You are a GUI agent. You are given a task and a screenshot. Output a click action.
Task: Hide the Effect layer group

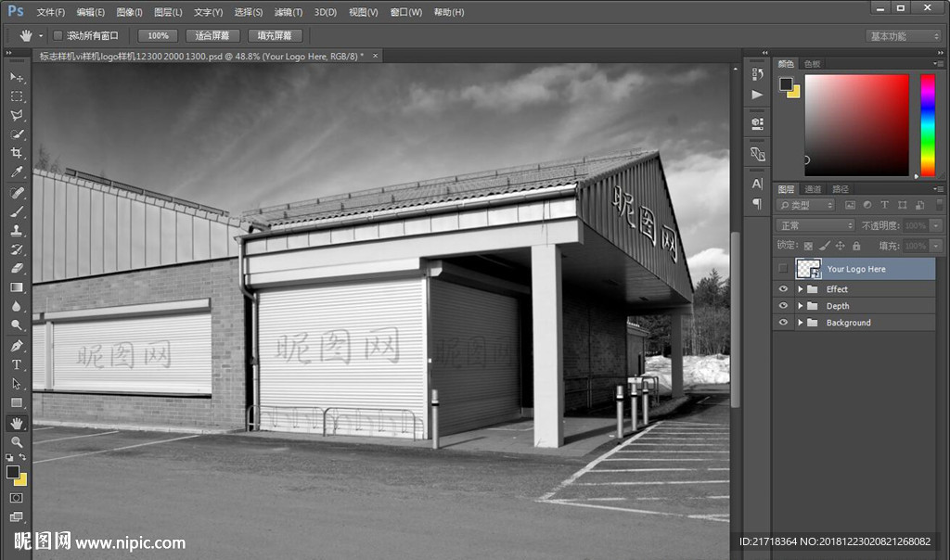pyautogui.click(x=783, y=288)
